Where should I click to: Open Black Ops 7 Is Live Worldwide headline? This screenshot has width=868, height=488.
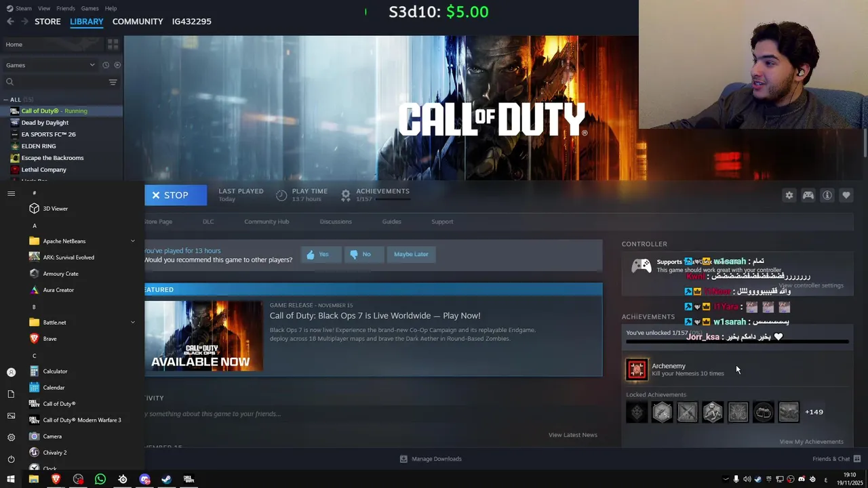click(x=375, y=316)
